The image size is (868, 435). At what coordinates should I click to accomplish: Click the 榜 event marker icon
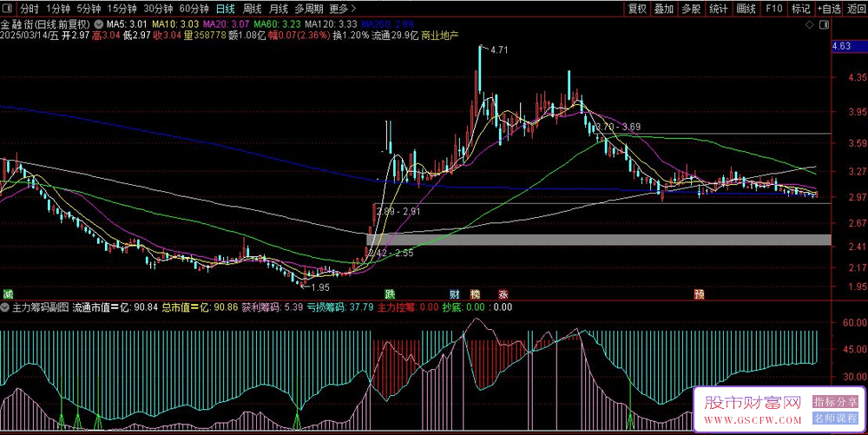(476, 293)
